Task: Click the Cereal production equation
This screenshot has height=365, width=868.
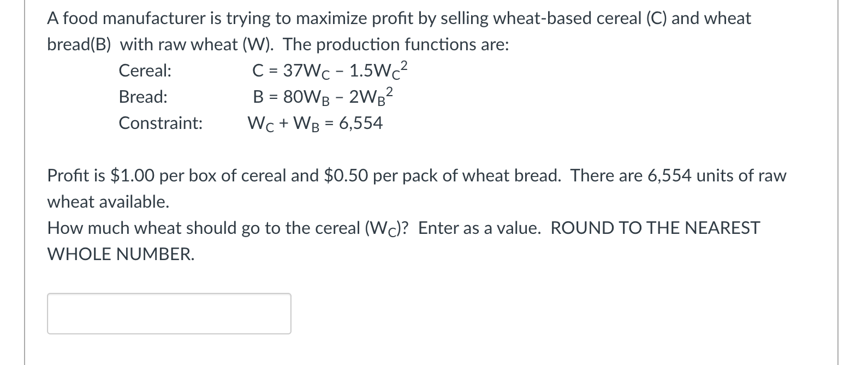Action: [x=330, y=71]
